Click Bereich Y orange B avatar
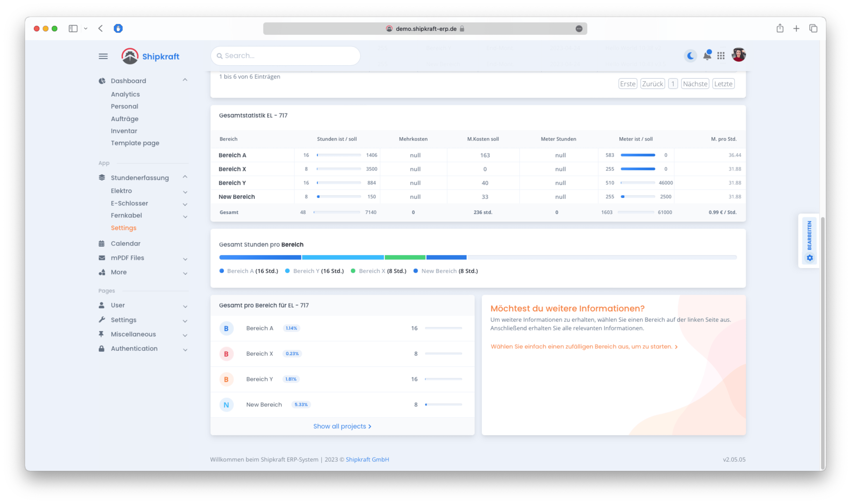This screenshot has width=851, height=504. [x=226, y=379]
